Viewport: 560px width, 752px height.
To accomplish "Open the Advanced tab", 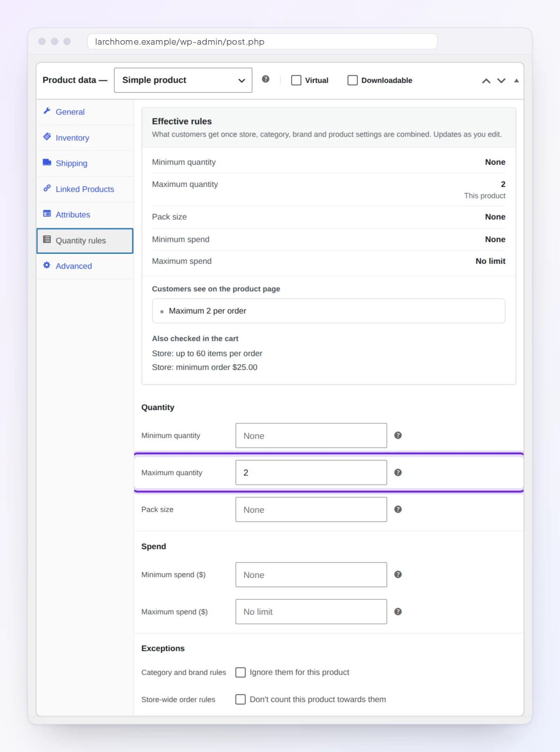I will pos(85,266).
